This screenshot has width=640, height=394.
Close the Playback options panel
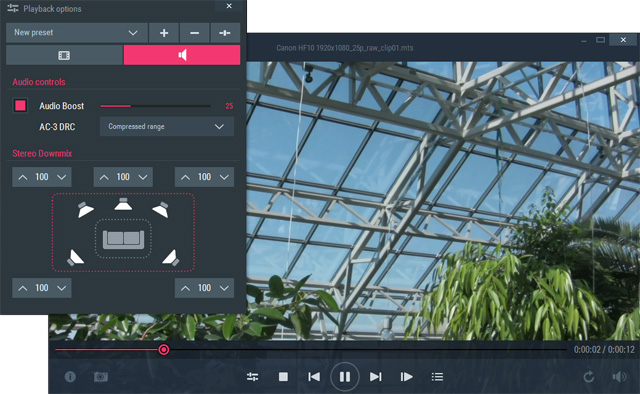pos(229,6)
